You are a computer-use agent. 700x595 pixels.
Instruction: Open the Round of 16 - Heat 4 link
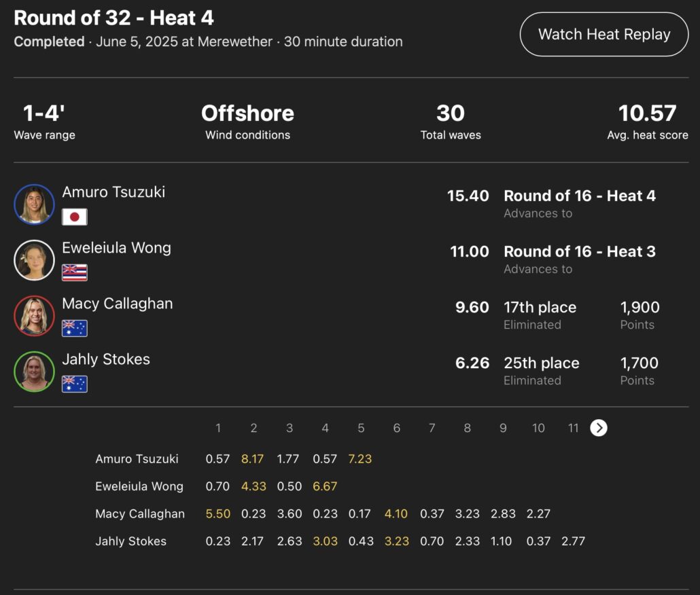pos(579,196)
